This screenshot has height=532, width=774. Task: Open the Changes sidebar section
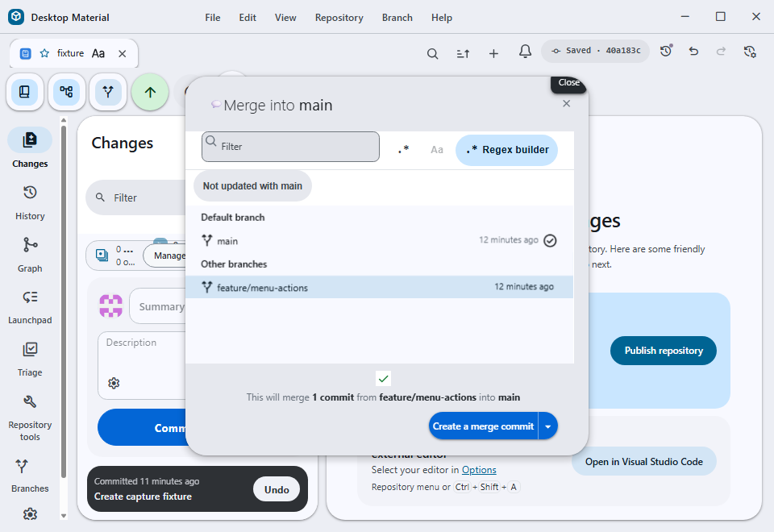[x=30, y=149]
